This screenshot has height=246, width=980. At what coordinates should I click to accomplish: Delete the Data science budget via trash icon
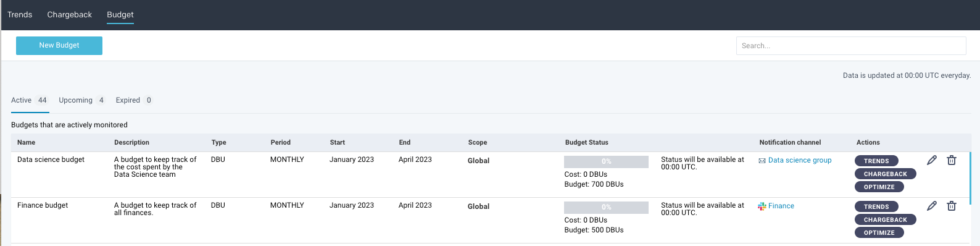[x=952, y=160]
